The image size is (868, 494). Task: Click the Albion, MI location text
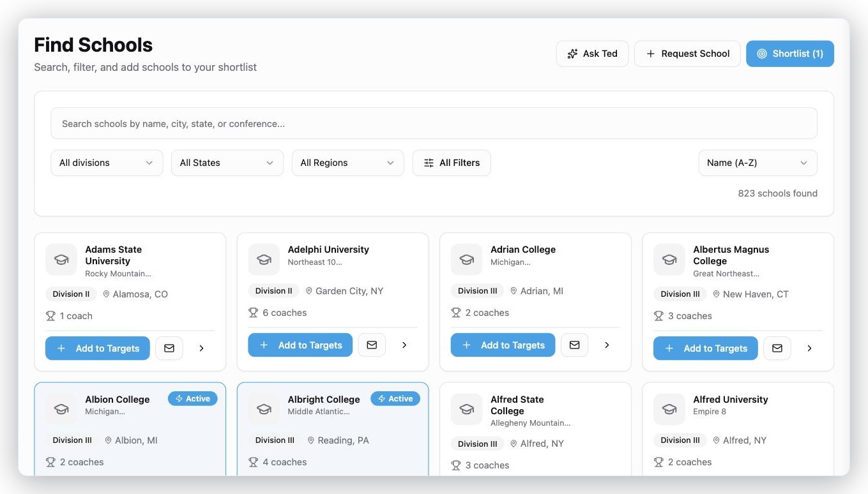coord(136,440)
